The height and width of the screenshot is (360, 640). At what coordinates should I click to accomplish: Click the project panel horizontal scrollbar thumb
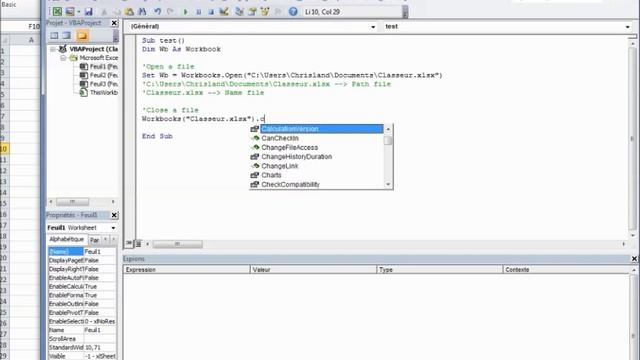pyautogui.click(x=72, y=202)
